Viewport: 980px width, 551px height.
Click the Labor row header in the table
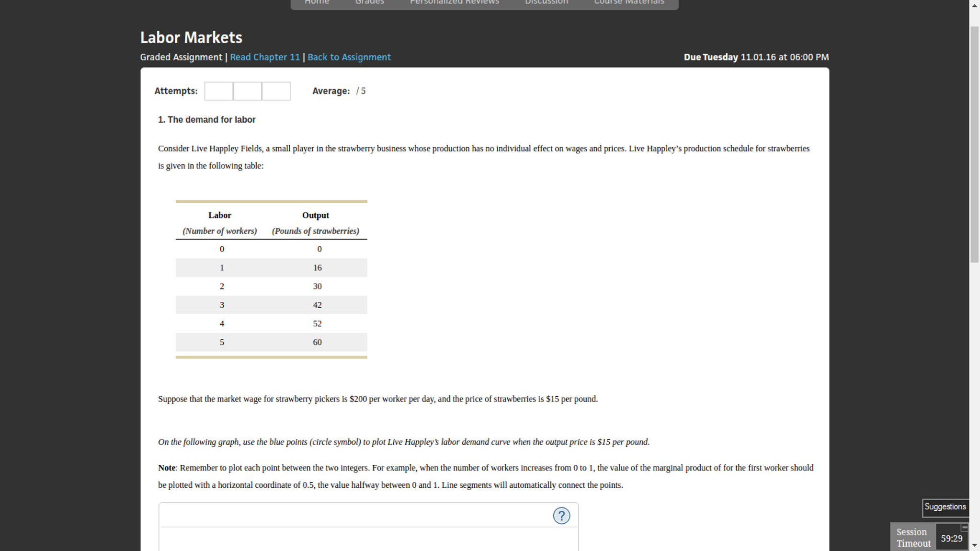pyautogui.click(x=219, y=215)
